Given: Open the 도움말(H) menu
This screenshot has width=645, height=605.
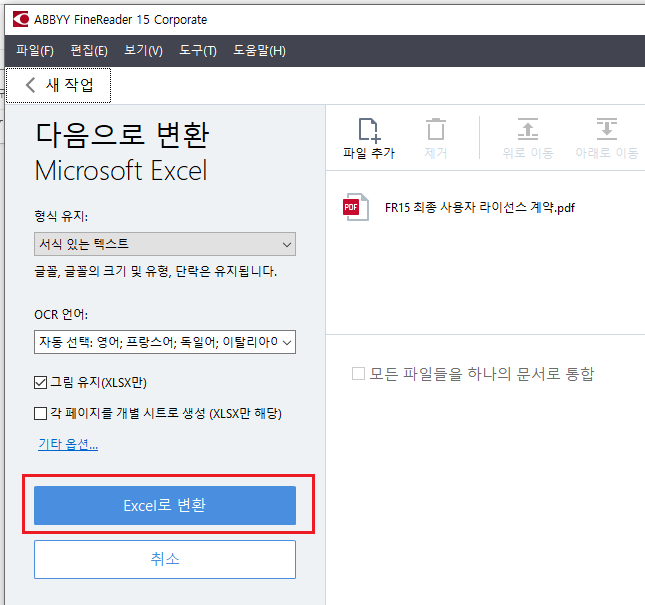Looking at the screenshot, I should coord(260,51).
